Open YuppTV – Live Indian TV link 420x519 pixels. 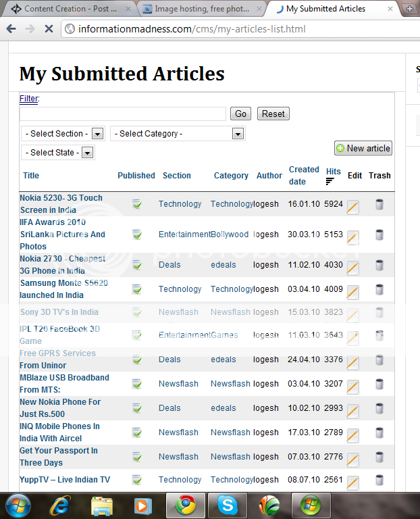65,480
